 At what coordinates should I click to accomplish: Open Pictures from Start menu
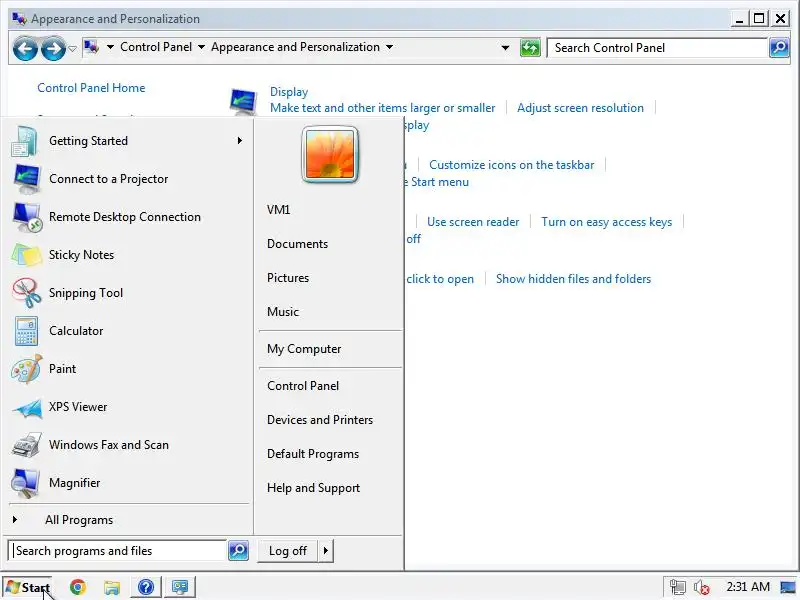click(x=288, y=278)
